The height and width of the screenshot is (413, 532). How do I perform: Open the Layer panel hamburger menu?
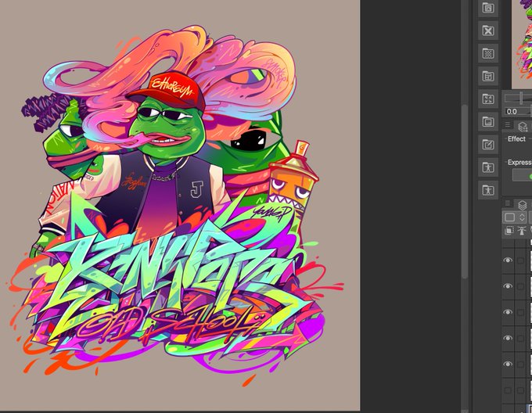pyautogui.click(x=508, y=203)
